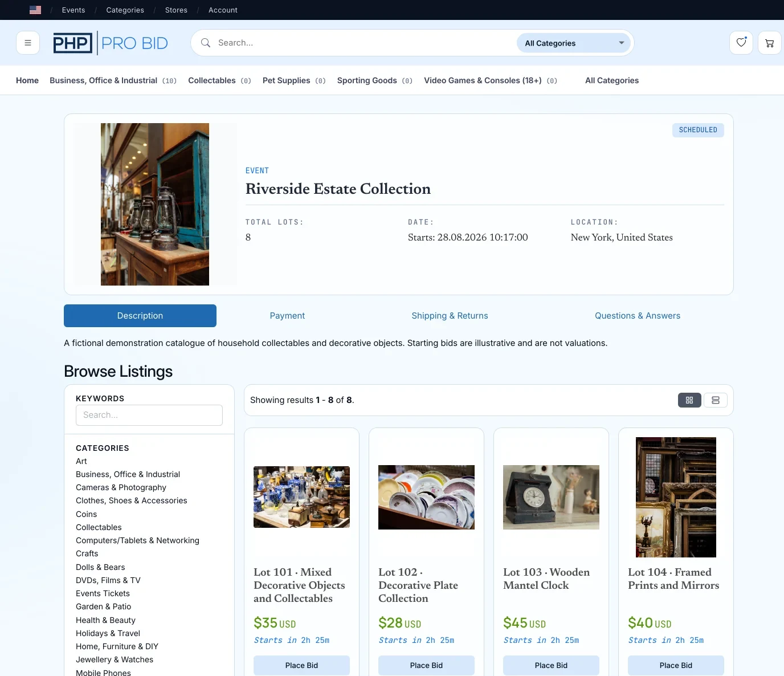Image resolution: width=784 pixels, height=676 pixels.
Task: Filter by Events Tickets category
Action: pos(103,593)
